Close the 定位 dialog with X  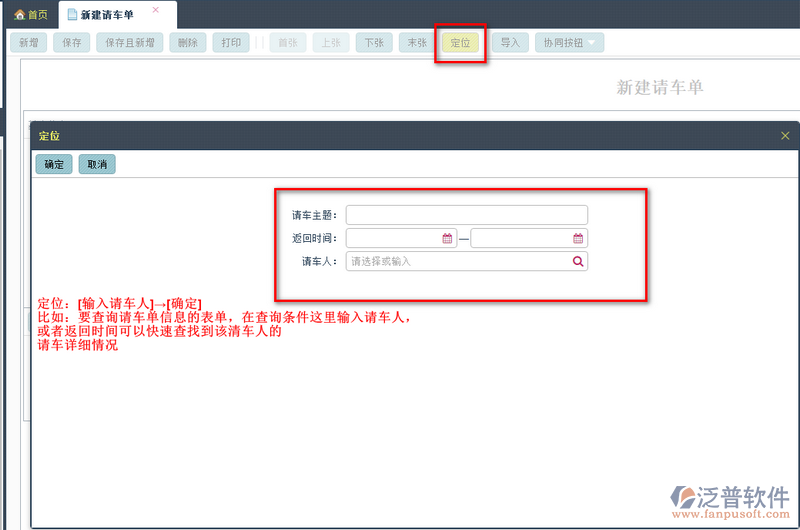(785, 136)
